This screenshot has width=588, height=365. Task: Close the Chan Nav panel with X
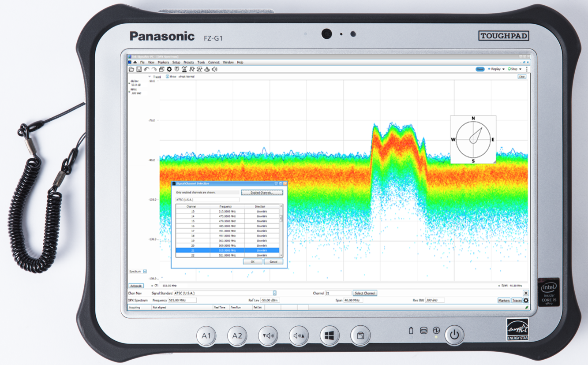526,293
